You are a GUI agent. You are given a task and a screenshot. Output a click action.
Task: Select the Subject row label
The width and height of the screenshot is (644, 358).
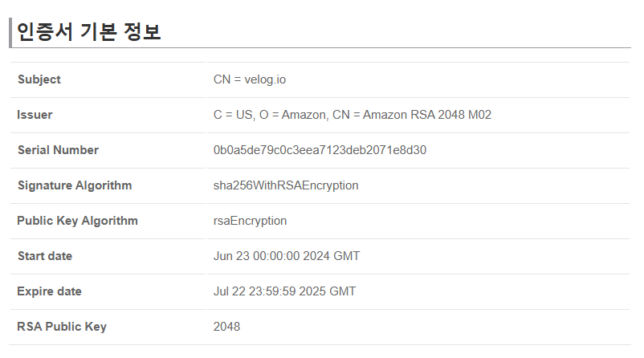pyautogui.click(x=39, y=79)
